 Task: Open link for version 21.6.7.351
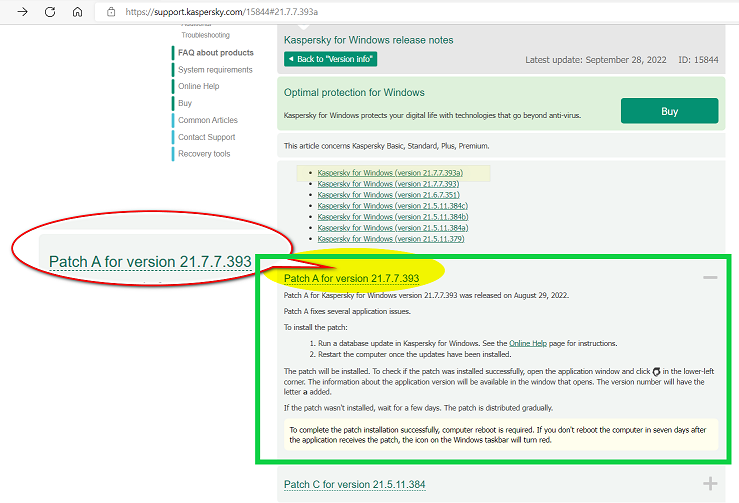tap(388, 195)
